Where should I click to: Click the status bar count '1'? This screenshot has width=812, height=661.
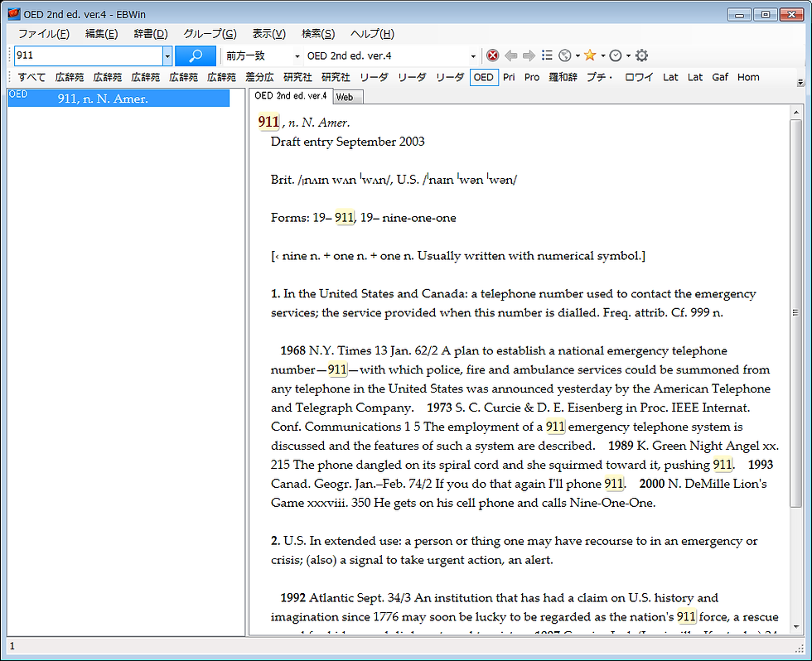click(12, 646)
